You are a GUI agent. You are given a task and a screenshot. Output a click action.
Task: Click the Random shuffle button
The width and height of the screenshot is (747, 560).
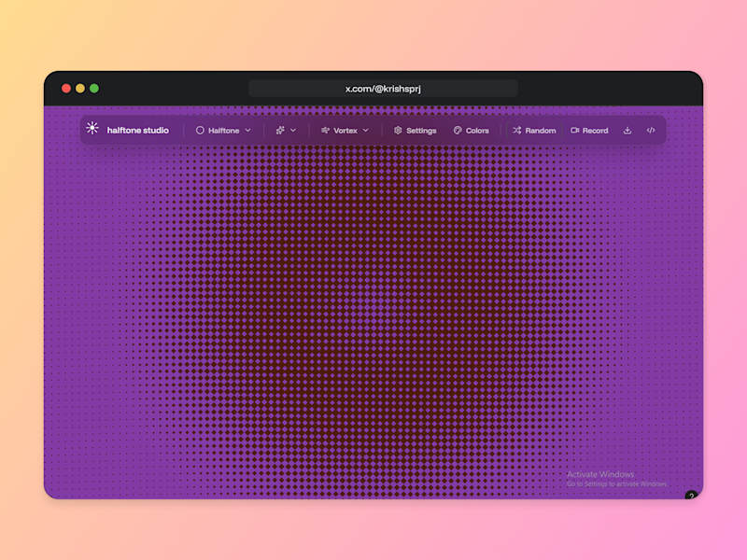[534, 131]
